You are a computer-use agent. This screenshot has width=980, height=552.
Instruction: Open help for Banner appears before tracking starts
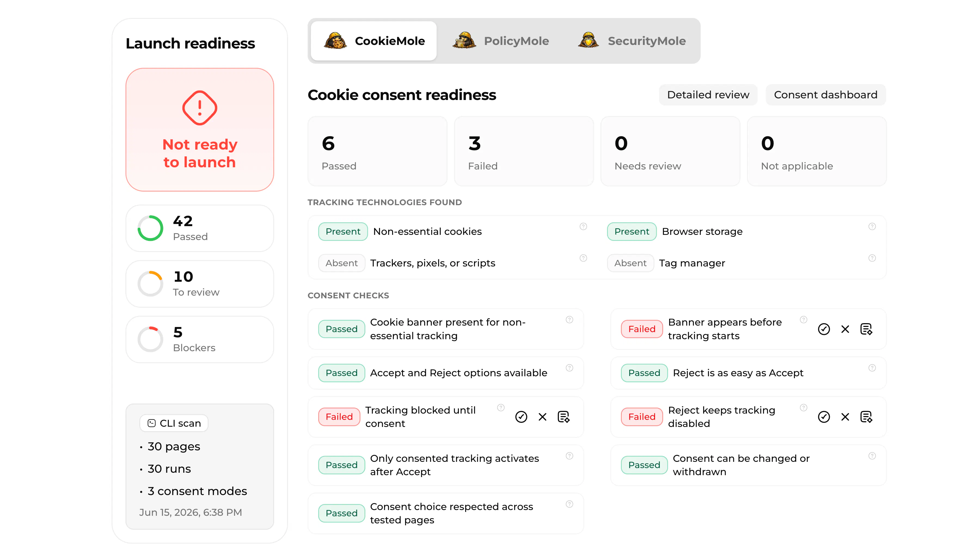[x=804, y=320]
